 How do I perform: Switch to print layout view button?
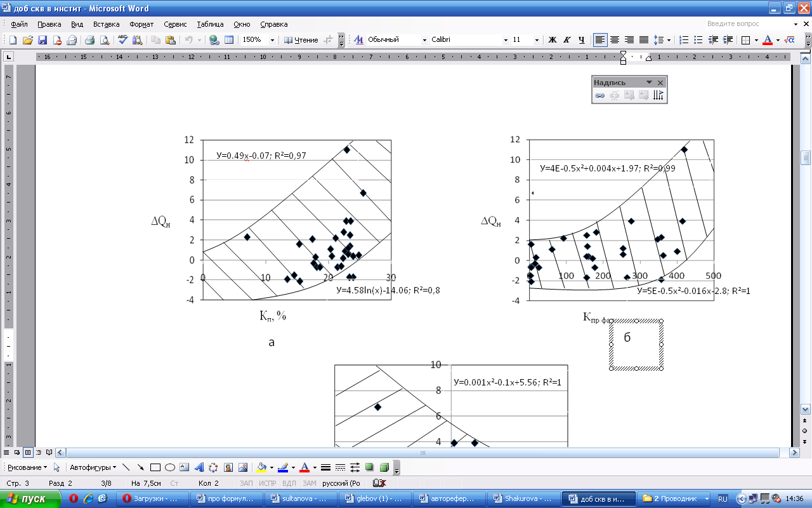click(29, 453)
